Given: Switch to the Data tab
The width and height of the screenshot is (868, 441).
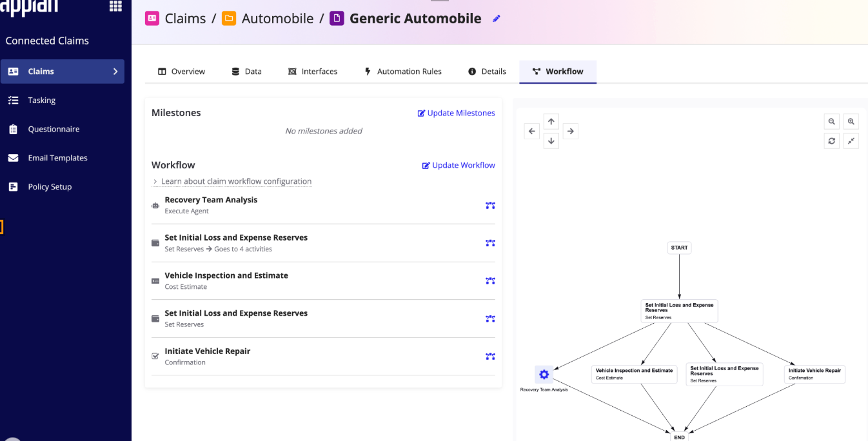Looking at the screenshot, I should (x=246, y=72).
